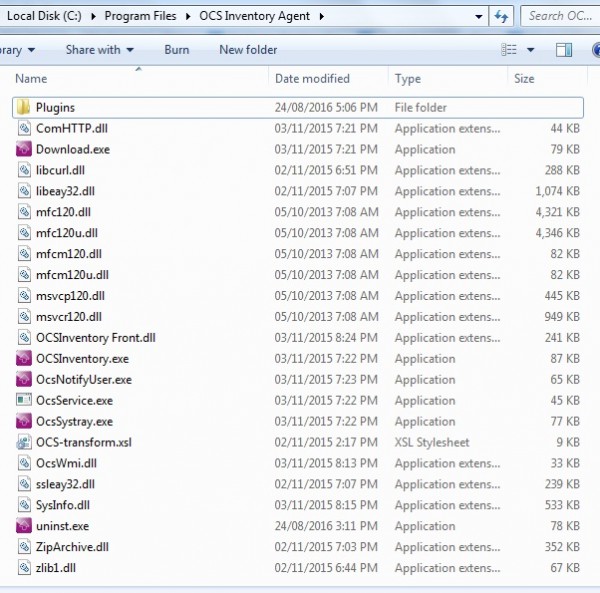Select the OcsWmi.dll file icon

(x=24, y=463)
